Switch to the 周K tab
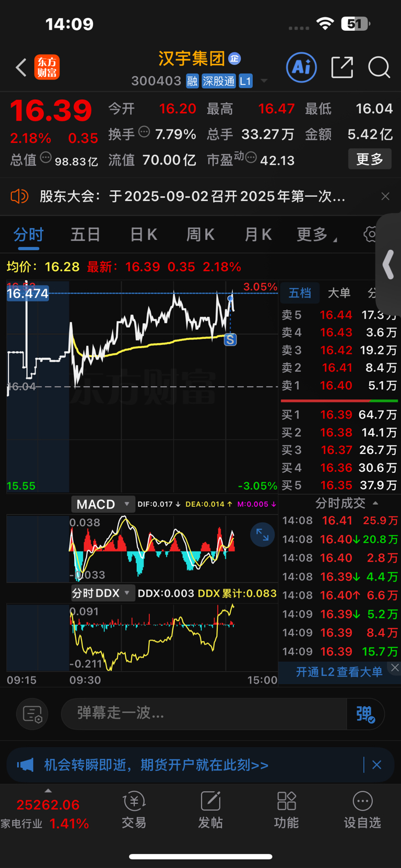 point(200,234)
